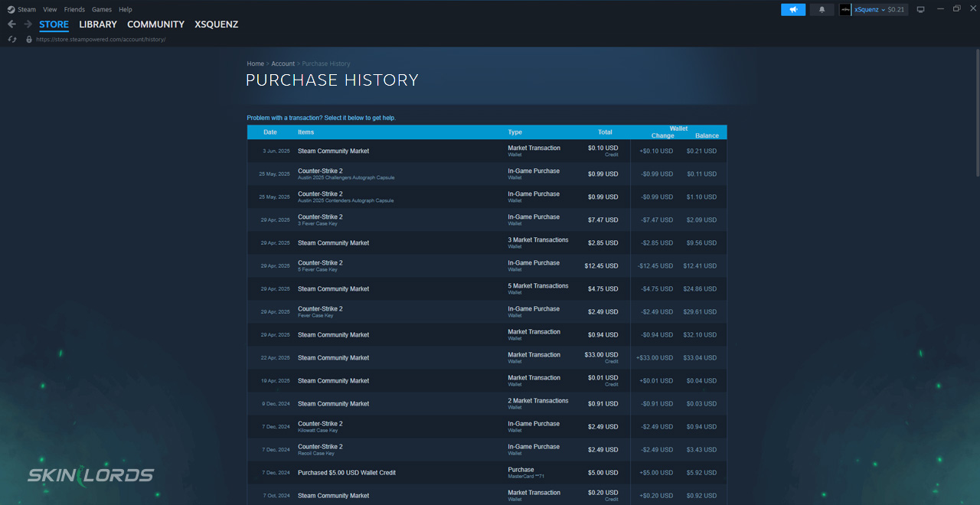Click the Date column header
980x505 pixels.
(270, 132)
